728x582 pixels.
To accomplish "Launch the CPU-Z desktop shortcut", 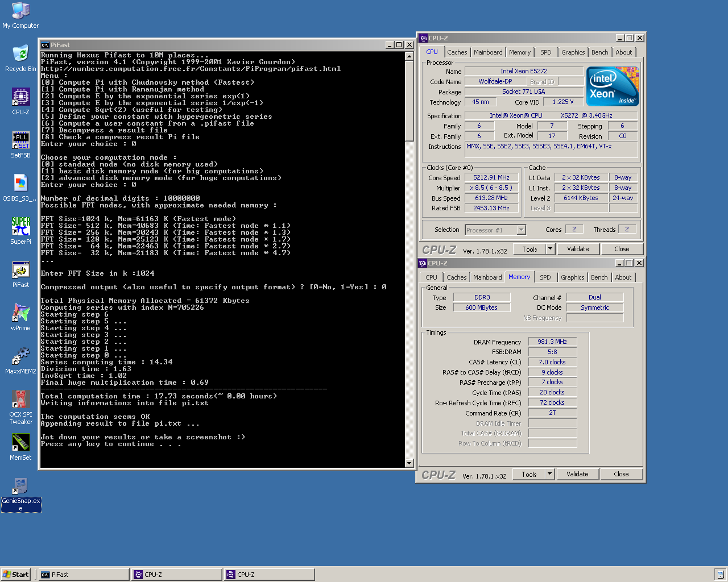I will (20, 102).
